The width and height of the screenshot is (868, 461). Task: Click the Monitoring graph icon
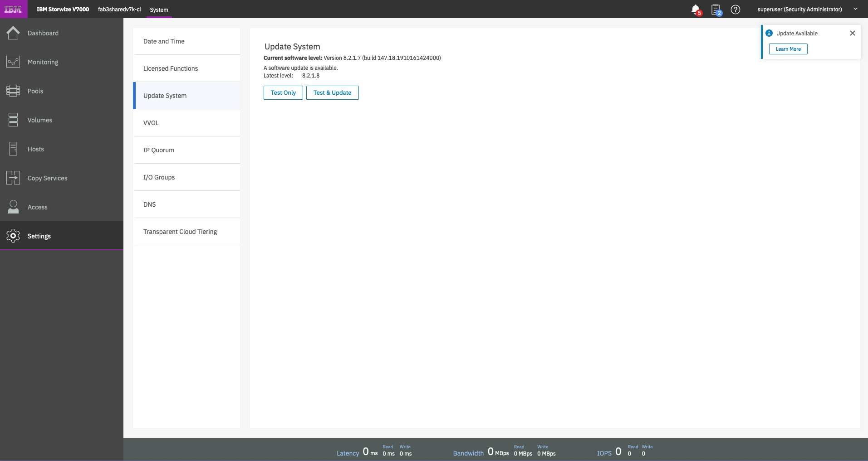[13, 62]
